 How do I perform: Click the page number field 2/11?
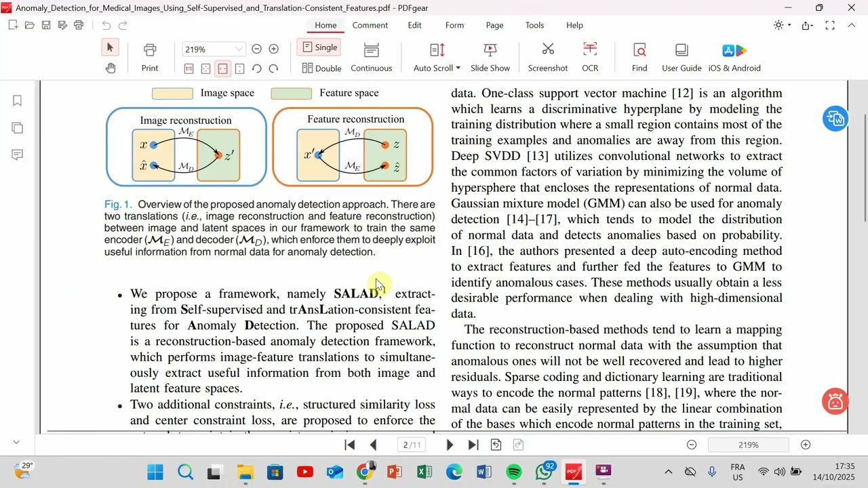(412, 445)
